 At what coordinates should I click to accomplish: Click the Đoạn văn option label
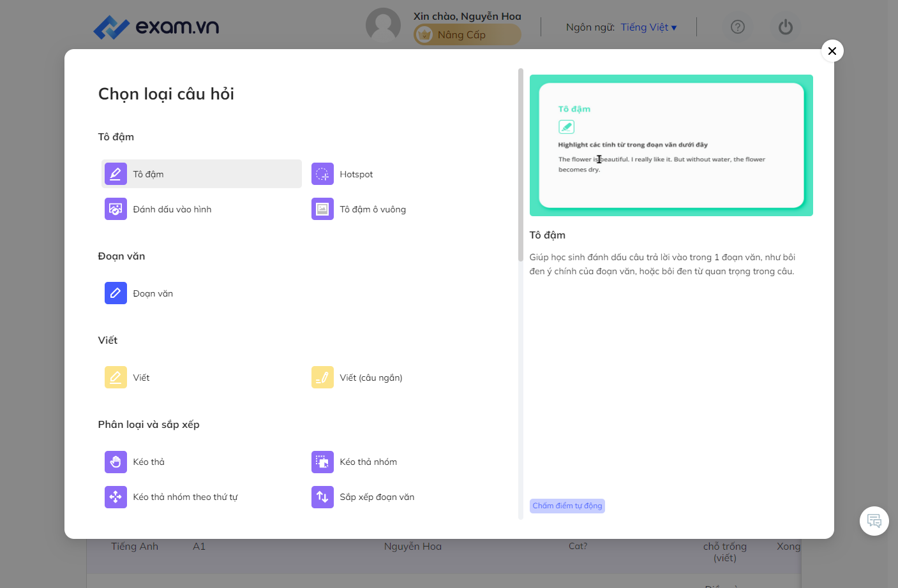pyautogui.click(x=153, y=293)
